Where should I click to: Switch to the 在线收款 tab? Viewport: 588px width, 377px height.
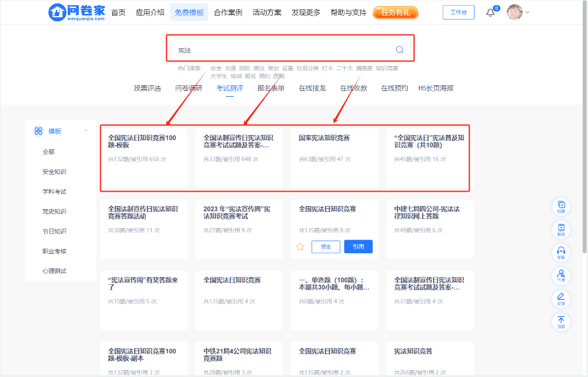(x=353, y=88)
